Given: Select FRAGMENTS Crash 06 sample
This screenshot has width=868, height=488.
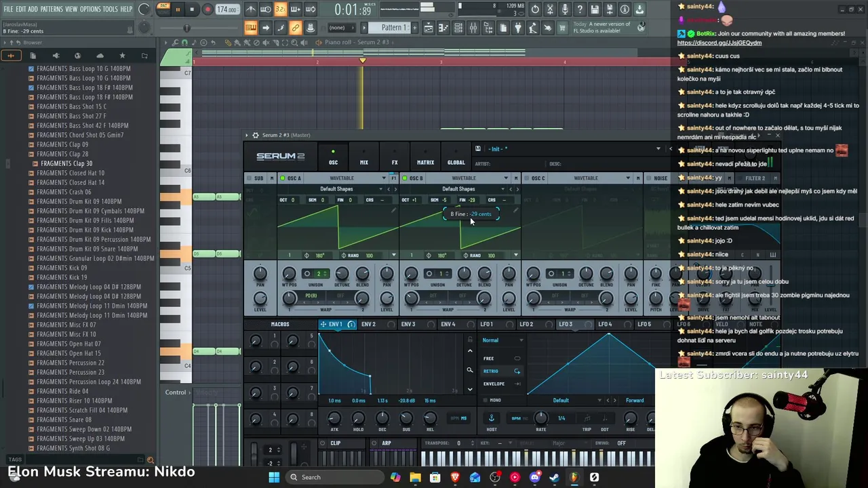Looking at the screenshot, I should click(63, 192).
